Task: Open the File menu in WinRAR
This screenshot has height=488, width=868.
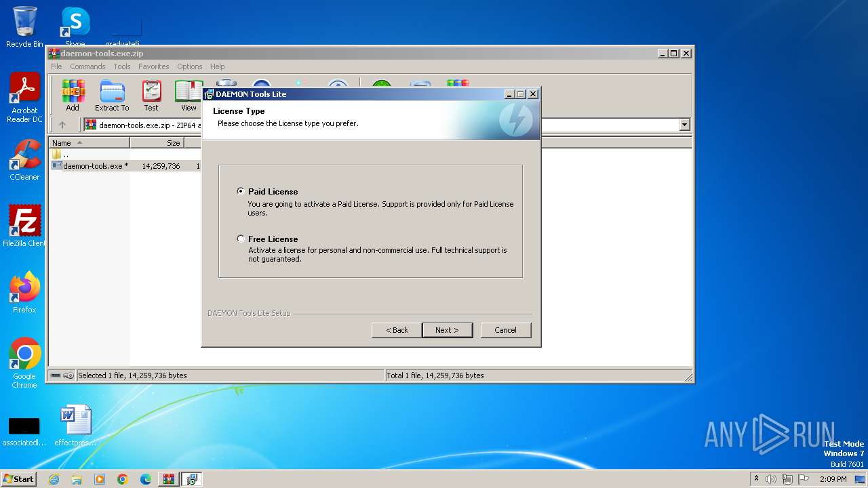Action: 56,66
